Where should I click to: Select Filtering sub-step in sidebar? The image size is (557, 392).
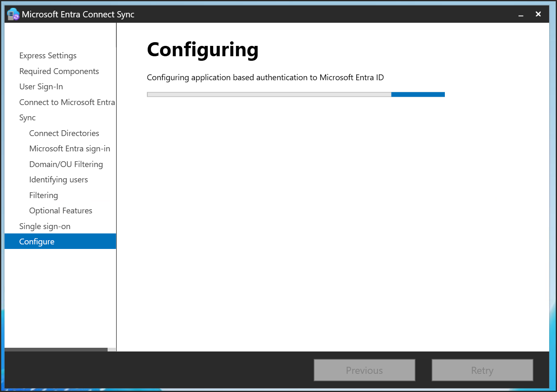click(43, 195)
